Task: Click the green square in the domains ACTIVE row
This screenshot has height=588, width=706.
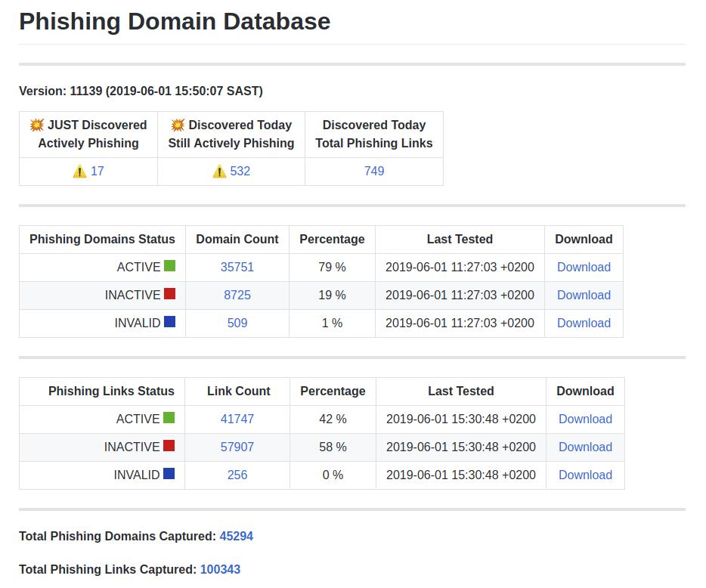Action: (170, 266)
